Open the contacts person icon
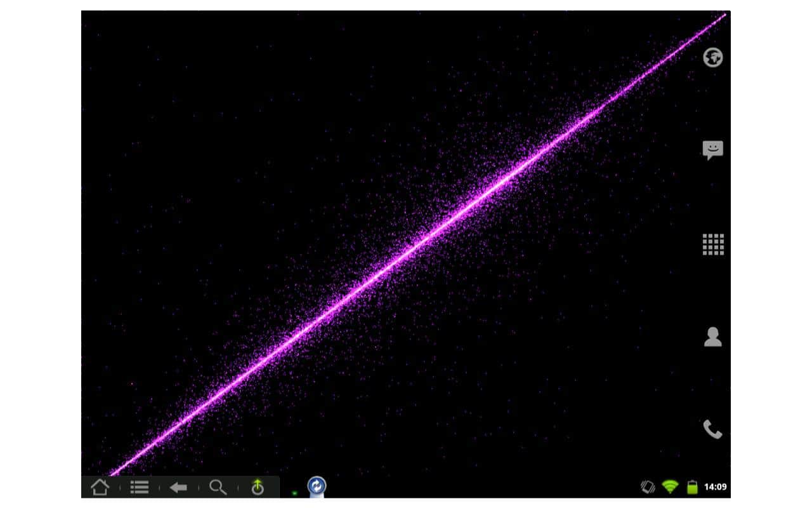The image size is (812, 508). pos(713,337)
